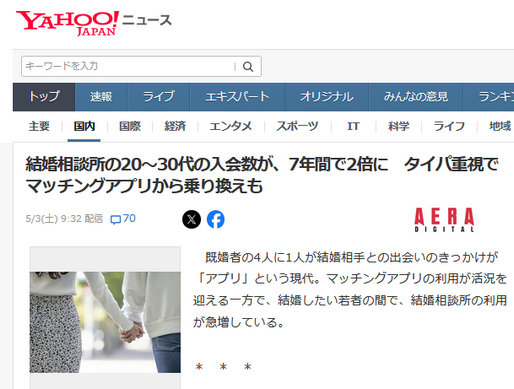This screenshot has width=514, height=389.
Task: Go to the エンタメ category
Action: coord(231,126)
